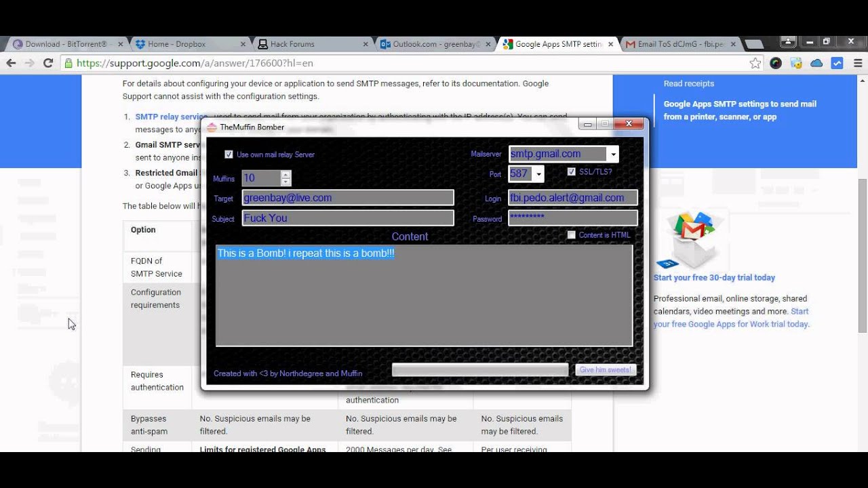Viewport: 868px width, 488px height.
Task: Open a new tab with the new-tab button
Action: 753,44
